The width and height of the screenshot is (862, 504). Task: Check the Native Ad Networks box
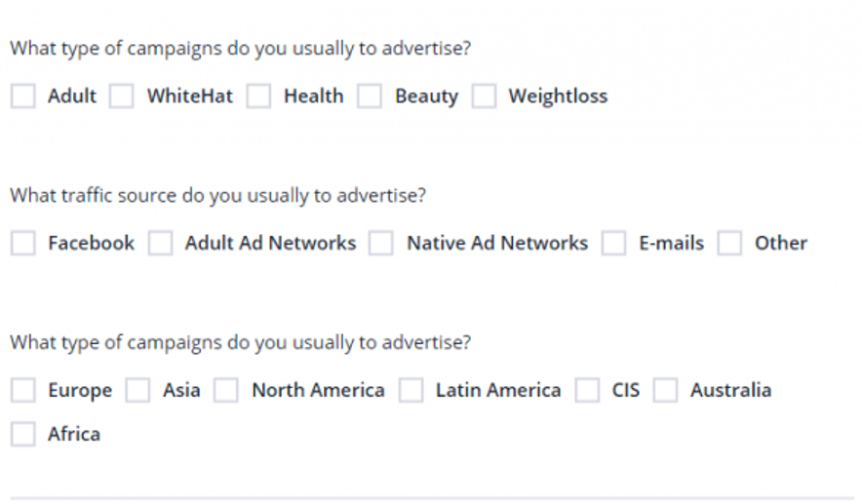click(381, 243)
